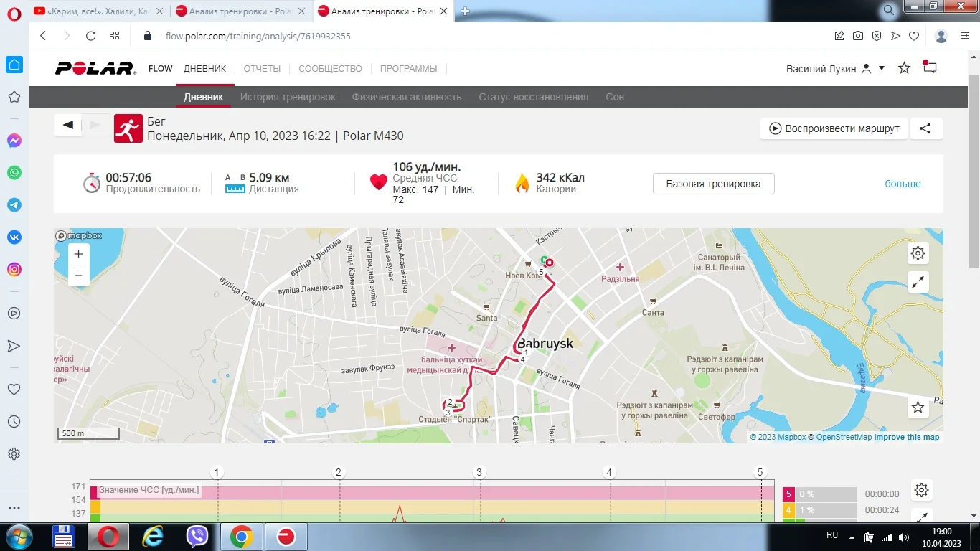This screenshot has width=980, height=551.
Task: Add page to bookmarks with heart icon
Action: 914,36
